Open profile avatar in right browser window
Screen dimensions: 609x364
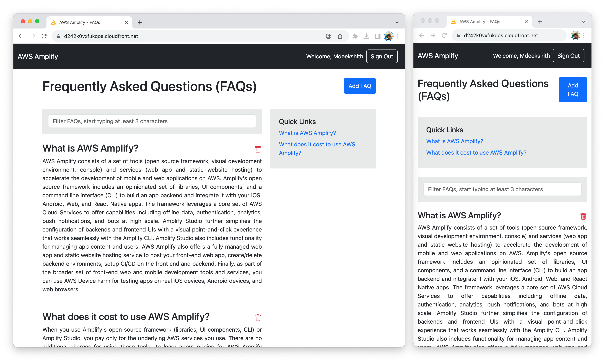point(575,36)
